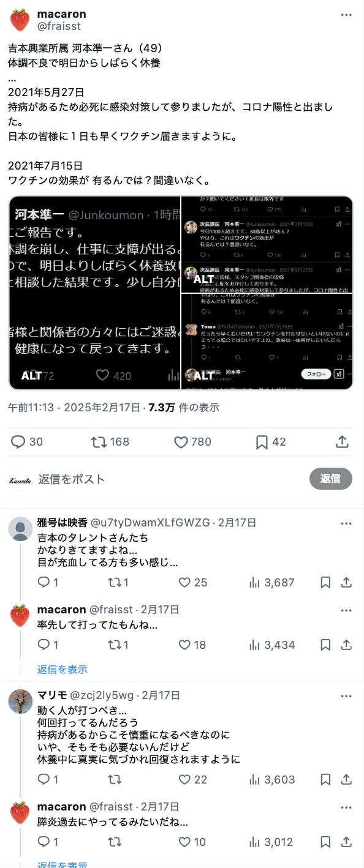The image size is (364, 868).
Task: Open more options on 雅号は映香's reply
Action: [x=346, y=523]
